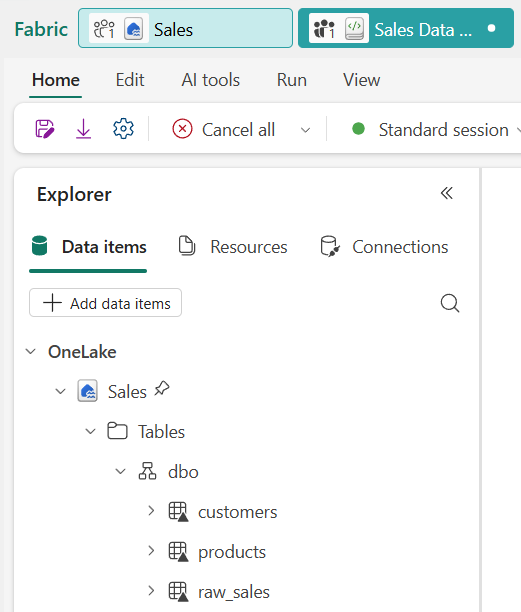This screenshot has height=612, width=521.
Task: Click the Fabric home link
Action: [x=41, y=29]
